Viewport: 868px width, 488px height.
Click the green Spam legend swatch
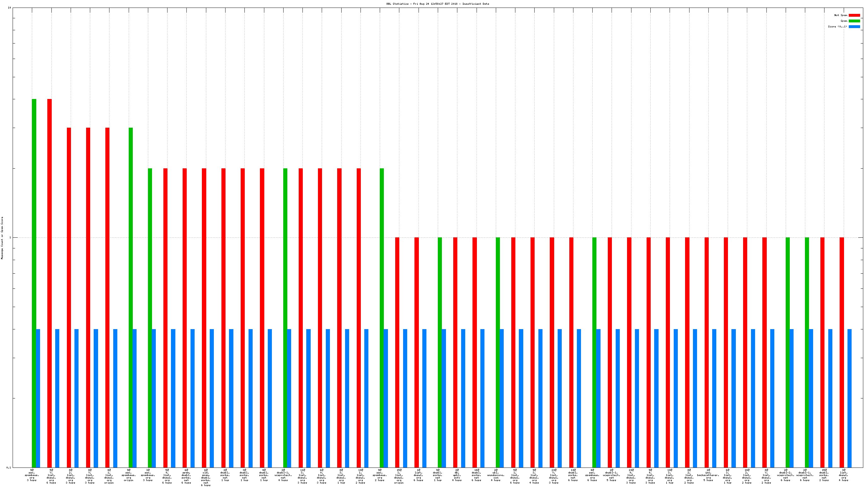854,21
